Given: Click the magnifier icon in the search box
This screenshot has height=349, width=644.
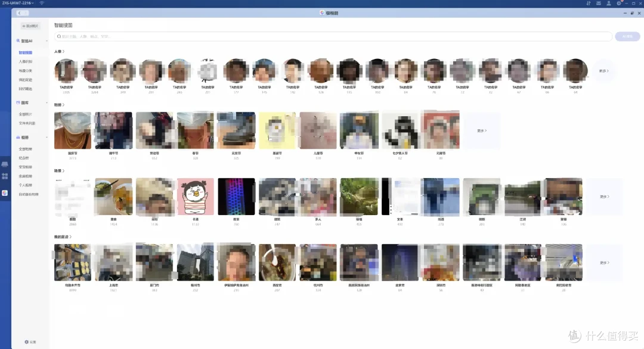Looking at the screenshot, I should (x=59, y=36).
